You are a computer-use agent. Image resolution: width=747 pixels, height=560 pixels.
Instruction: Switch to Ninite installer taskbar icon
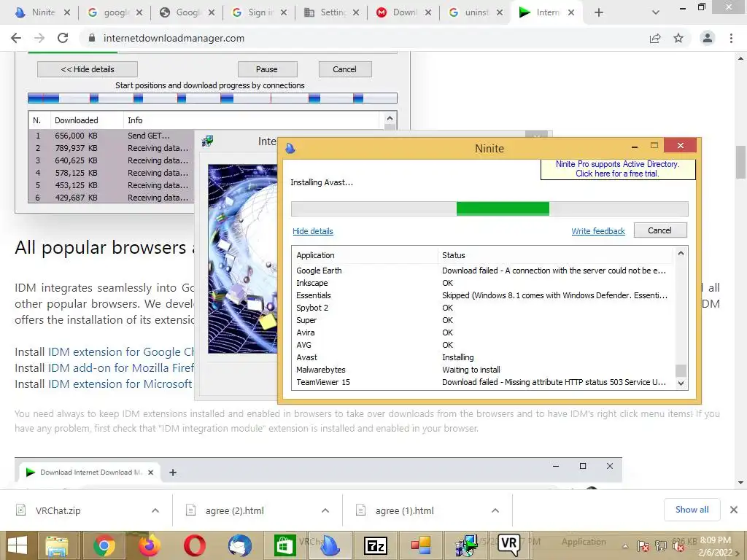coord(330,545)
